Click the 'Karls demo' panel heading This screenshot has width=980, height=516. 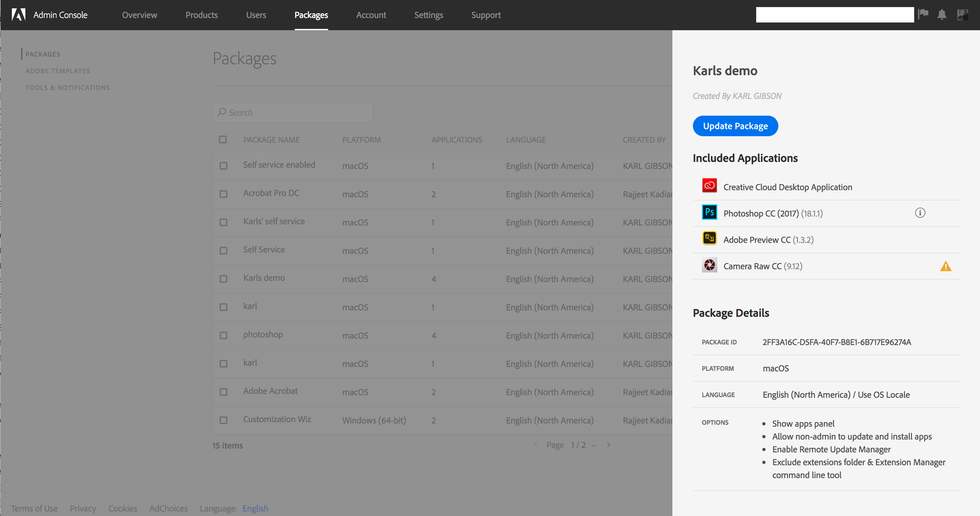tap(725, 71)
